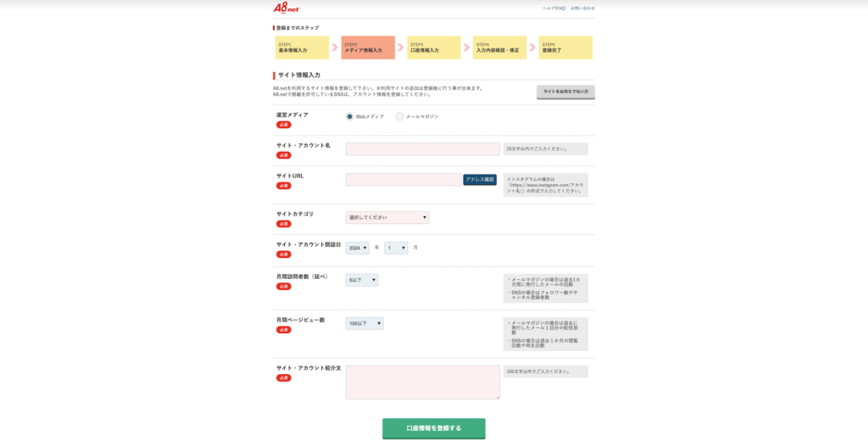Click the A8.net logo
Viewport: 868px width, 447px height.
286,8
